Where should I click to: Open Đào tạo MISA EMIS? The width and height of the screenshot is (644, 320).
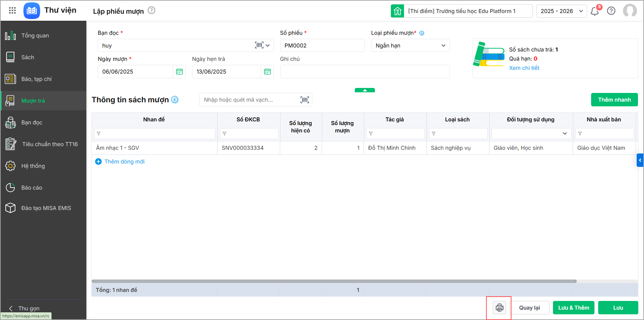[x=44, y=208]
